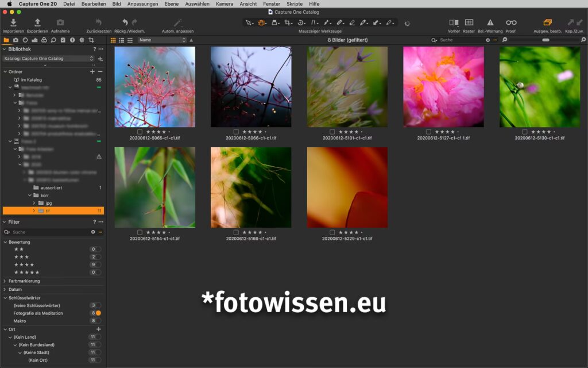Screen dimensions: 588x368
Task: Click the Exportieren icon
Action: pos(37,22)
